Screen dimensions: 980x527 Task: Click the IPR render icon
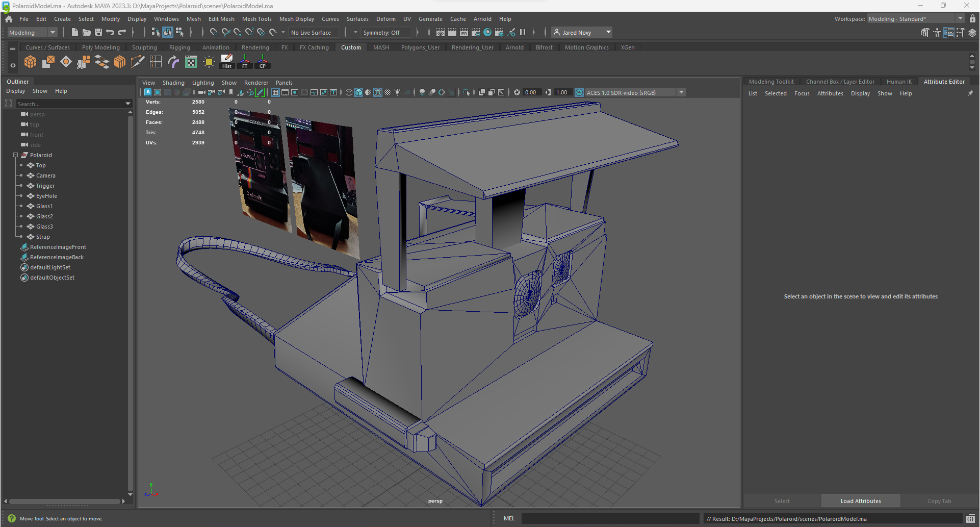[463, 33]
